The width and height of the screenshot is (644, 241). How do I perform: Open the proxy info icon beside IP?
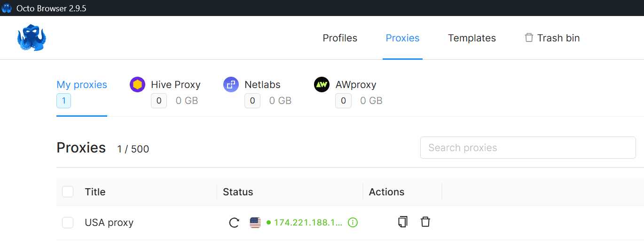(x=353, y=223)
